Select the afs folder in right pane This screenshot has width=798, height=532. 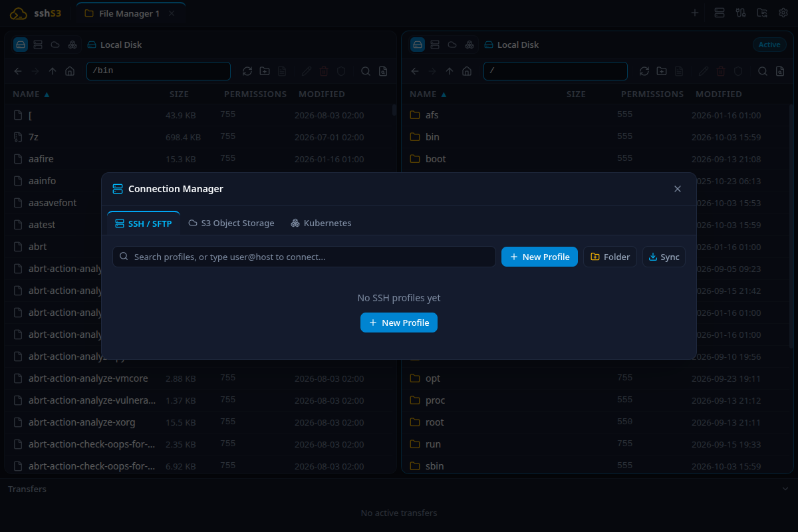[x=595, y=115]
